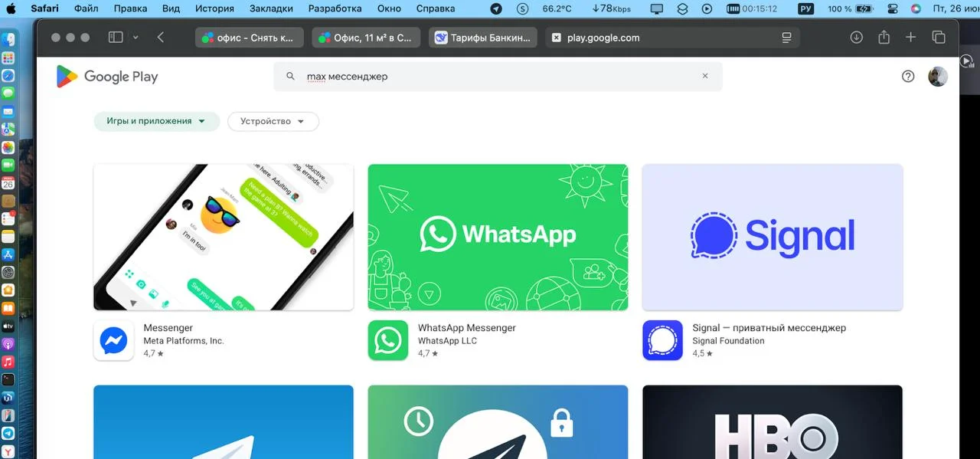Open the HBO banner image
The image size is (980, 459).
click(773, 422)
